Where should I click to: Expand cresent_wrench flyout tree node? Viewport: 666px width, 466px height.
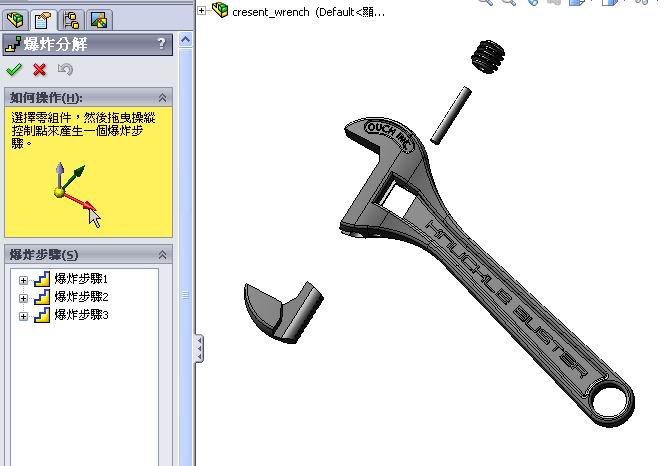pos(202,10)
